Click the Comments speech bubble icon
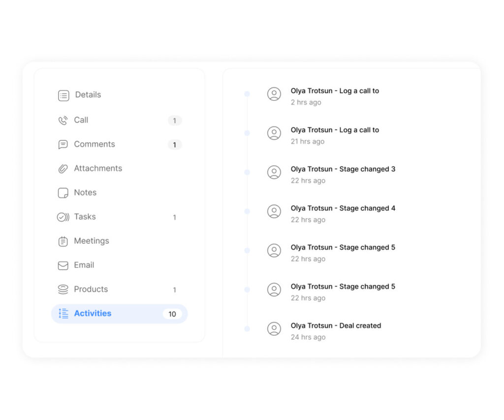The height and width of the screenshot is (420, 504). point(63,145)
